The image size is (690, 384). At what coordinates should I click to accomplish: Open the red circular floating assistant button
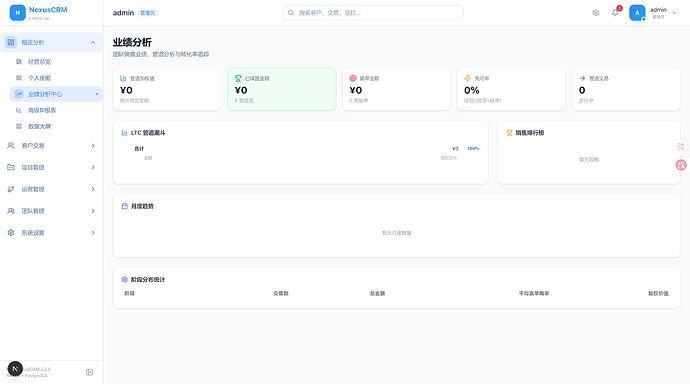click(681, 165)
